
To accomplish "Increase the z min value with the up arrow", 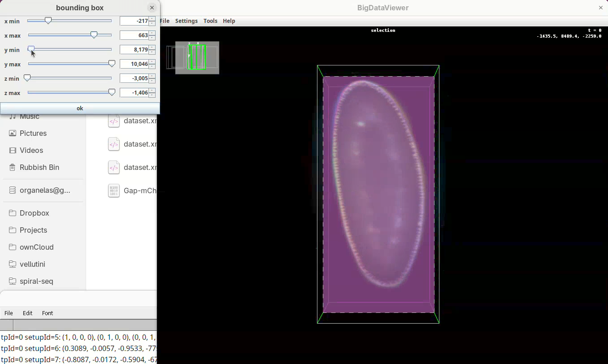I will pyautogui.click(x=152, y=76).
